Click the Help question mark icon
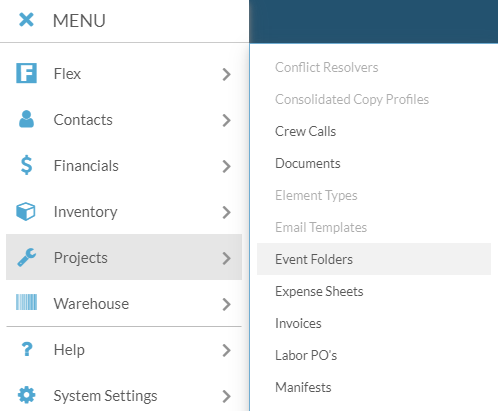 pyautogui.click(x=27, y=349)
